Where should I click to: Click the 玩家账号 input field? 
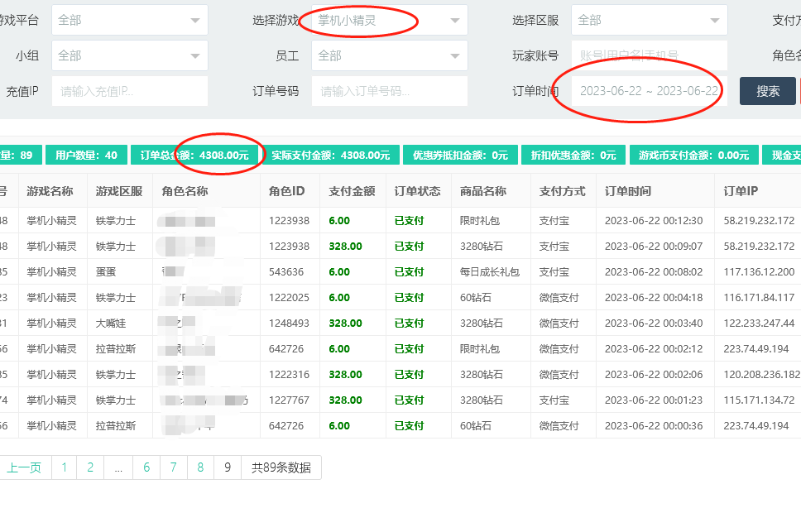pyautogui.click(x=649, y=55)
